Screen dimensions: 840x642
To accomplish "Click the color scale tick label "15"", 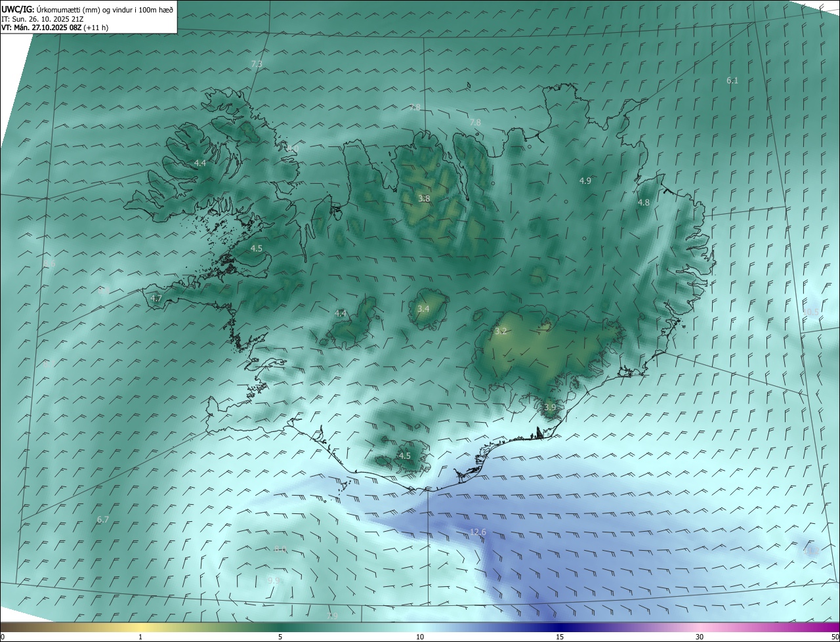I will point(560,637).
